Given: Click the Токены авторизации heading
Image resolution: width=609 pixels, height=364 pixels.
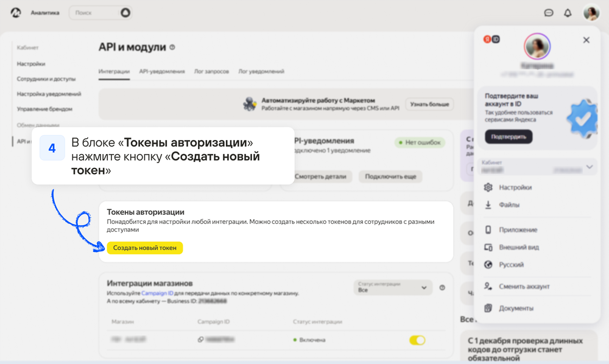Looking at the screenshot, I should [146, 212].
